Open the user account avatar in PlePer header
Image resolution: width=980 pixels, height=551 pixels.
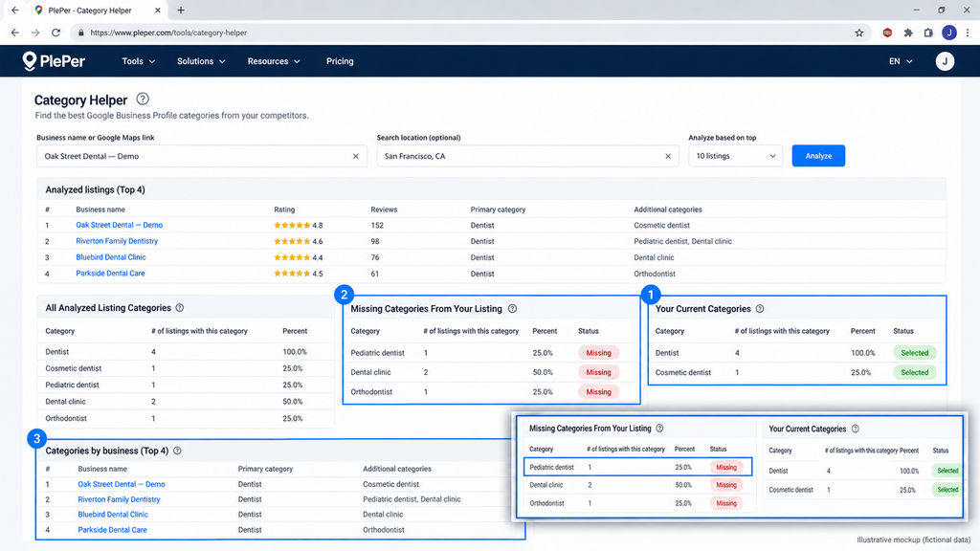[945, 61]
